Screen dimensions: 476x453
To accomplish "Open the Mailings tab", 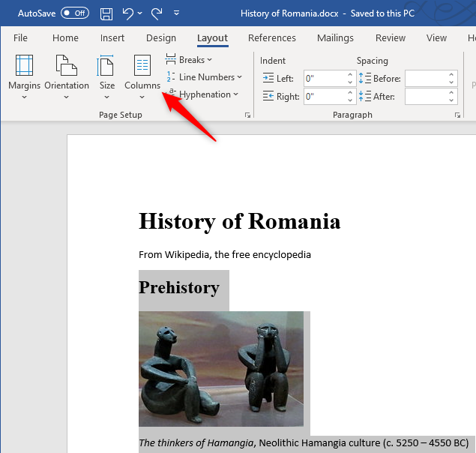I will (x=335, y=38).
